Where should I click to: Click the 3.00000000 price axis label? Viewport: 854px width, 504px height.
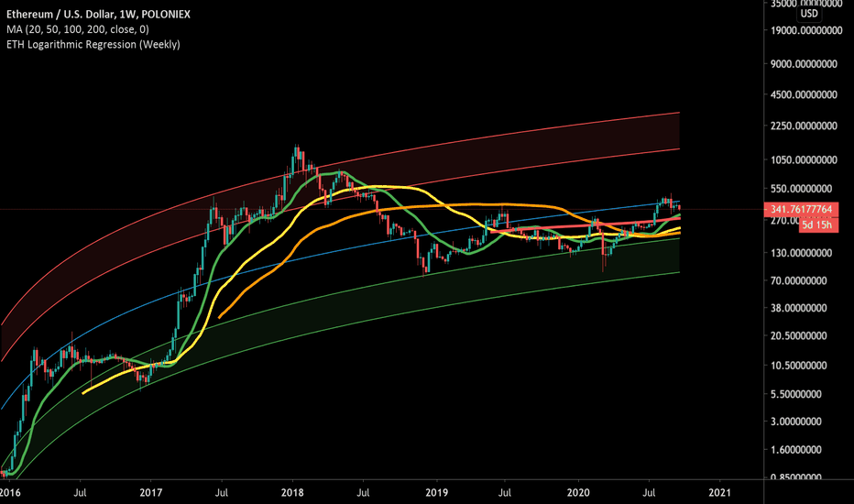[795, 422]
